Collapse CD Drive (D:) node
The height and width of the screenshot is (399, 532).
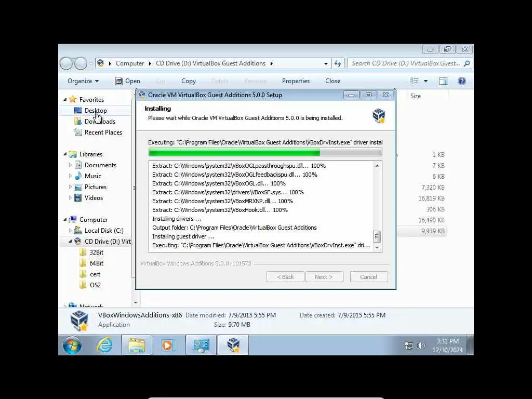click(x=70, y=242)
